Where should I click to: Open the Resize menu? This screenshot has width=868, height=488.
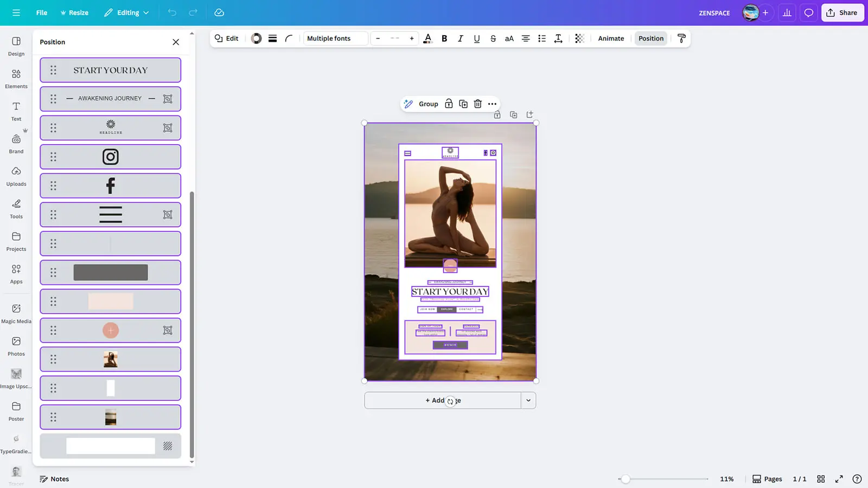(x=74, y=13)
